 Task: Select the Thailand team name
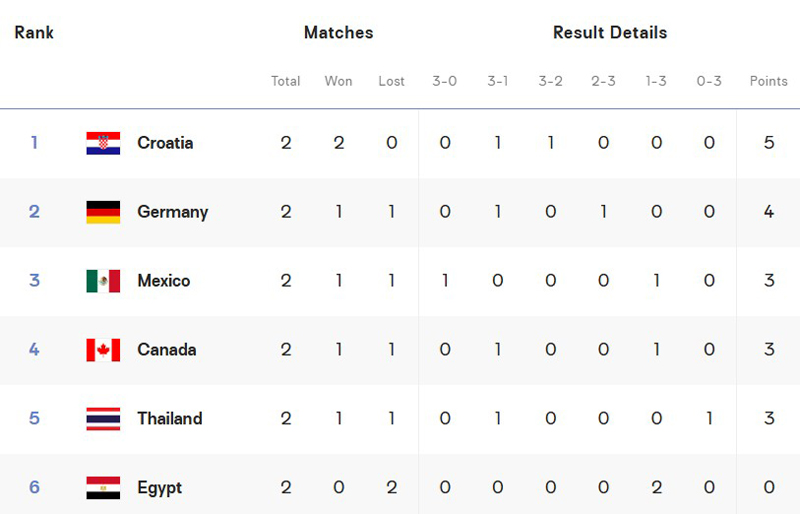coord(170,419)
